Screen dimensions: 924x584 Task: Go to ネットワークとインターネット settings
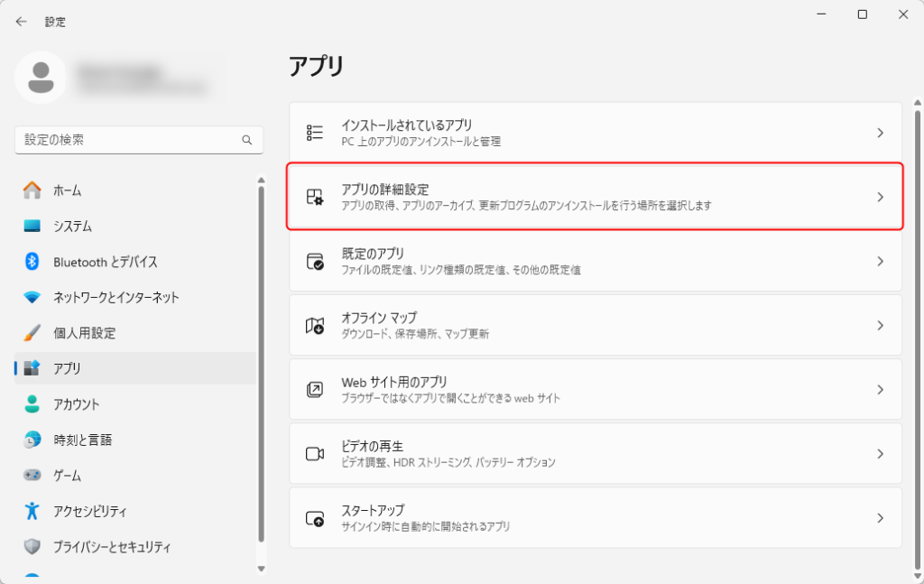pyautogui.click(x=115, y=297)
